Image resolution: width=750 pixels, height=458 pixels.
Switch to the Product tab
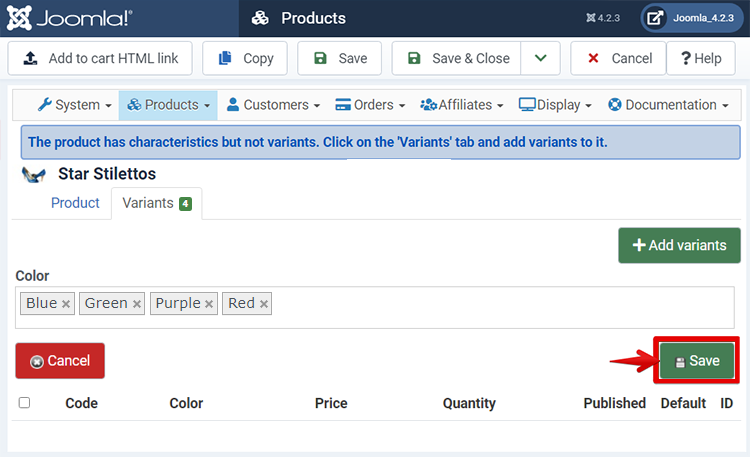pyautogui.click(x=75, y=203)
